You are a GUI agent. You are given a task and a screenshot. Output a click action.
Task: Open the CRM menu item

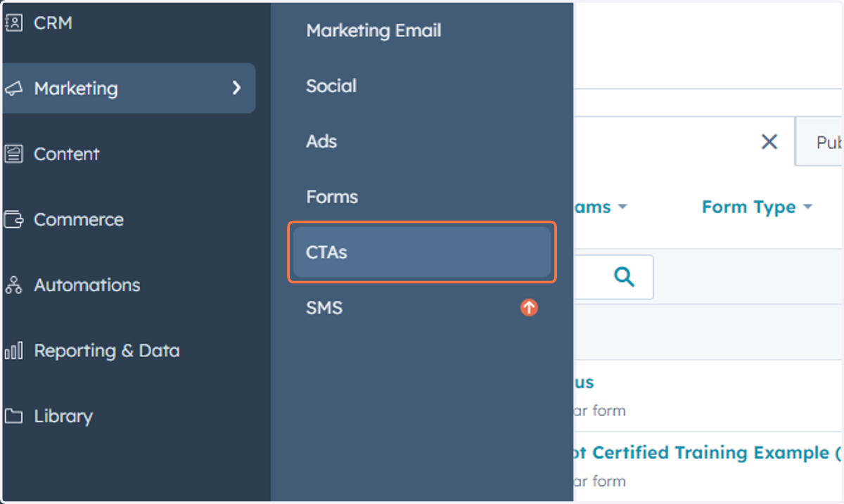pos(53,23)
